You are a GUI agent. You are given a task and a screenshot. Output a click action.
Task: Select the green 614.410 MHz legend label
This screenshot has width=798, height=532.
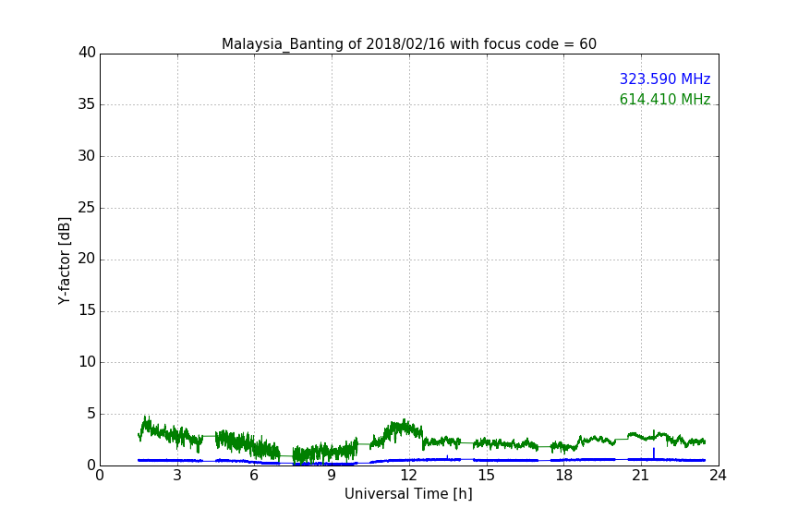coord(665,99)
